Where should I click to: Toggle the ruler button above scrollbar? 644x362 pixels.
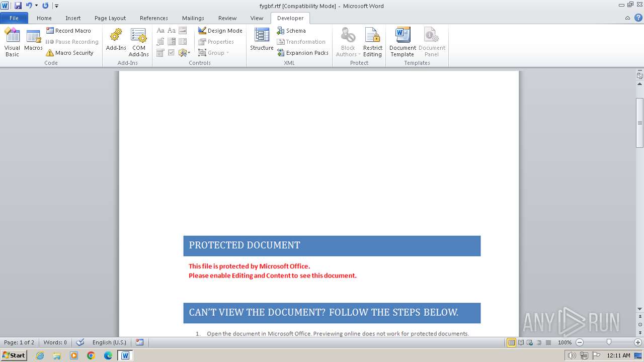tap(639, 76)
